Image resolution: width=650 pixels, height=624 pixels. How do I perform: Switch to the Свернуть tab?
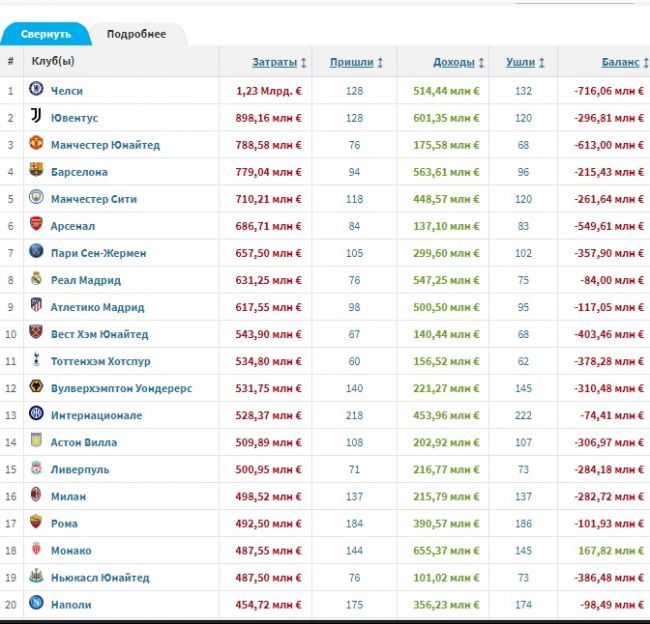46,34
